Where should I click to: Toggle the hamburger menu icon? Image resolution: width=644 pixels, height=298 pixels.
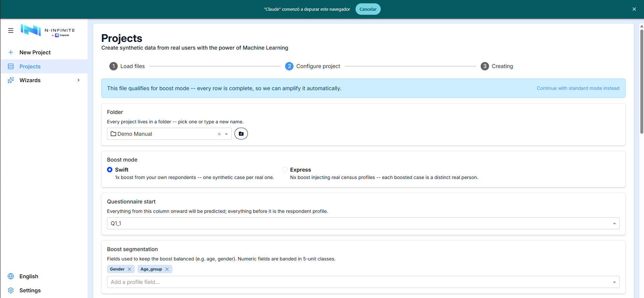click(11, 31)
